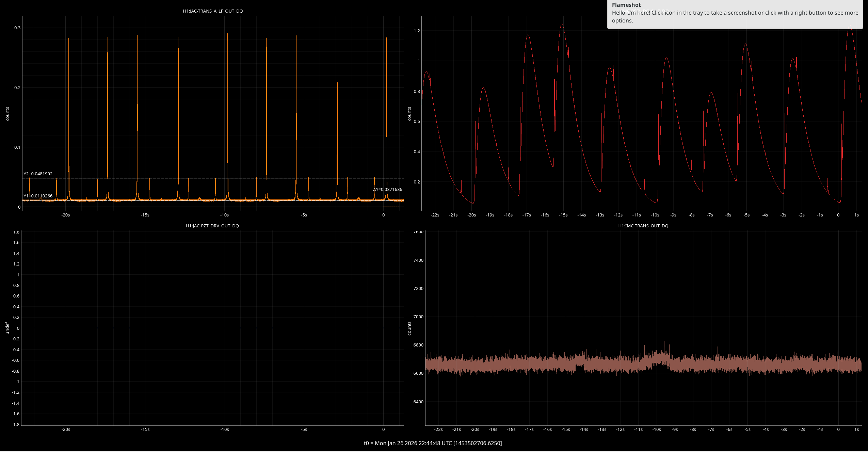The width and height of the screenshot is (868, 452).
Task: Click the -10s tick on top-left plot x-axis
Action: 224,215
